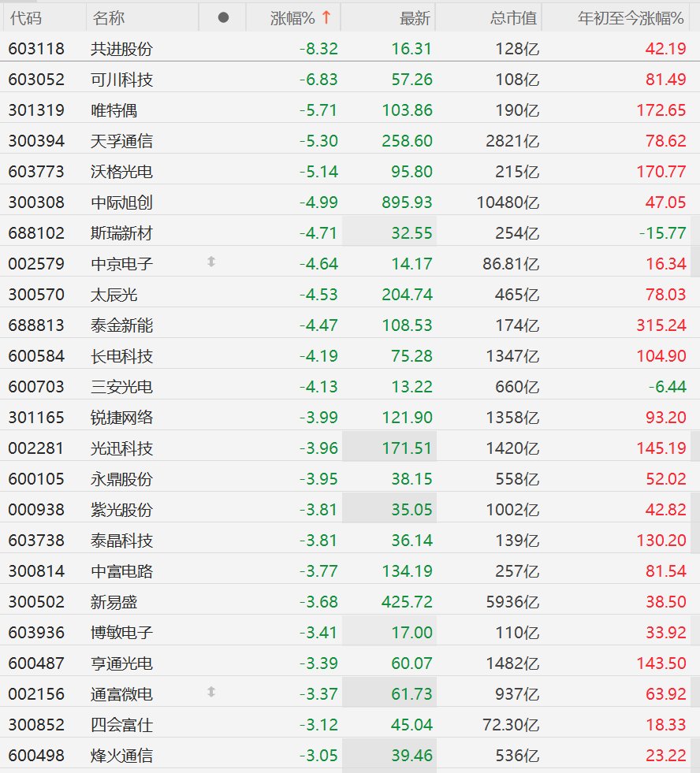
Task: Select 泰金新能 stock name
Action: [122, 325]
